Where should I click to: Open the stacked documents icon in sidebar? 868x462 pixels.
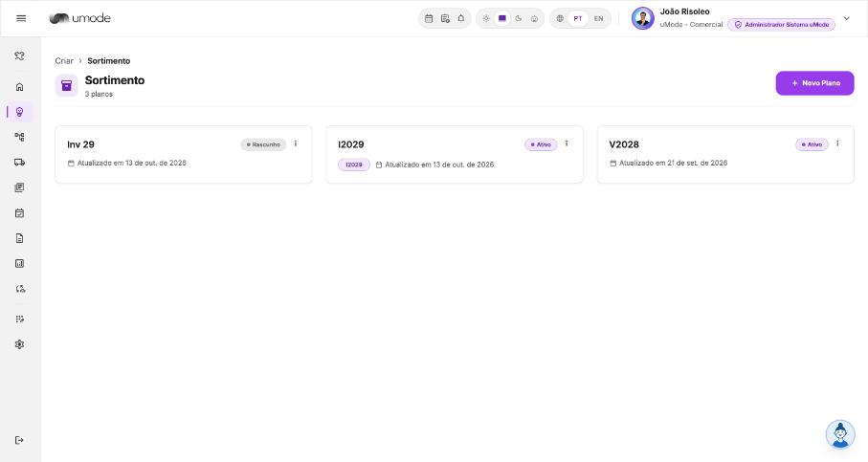[19, 187]
